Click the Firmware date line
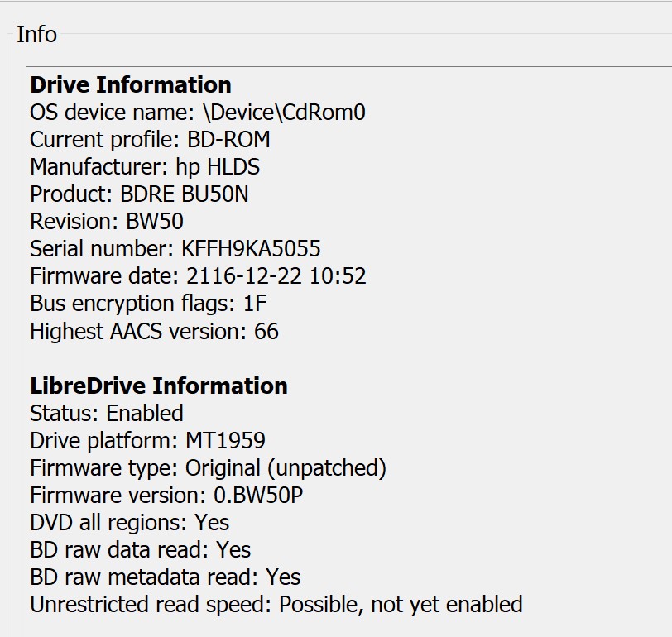Viewport: 672px width, 637px height. (198, 275)
